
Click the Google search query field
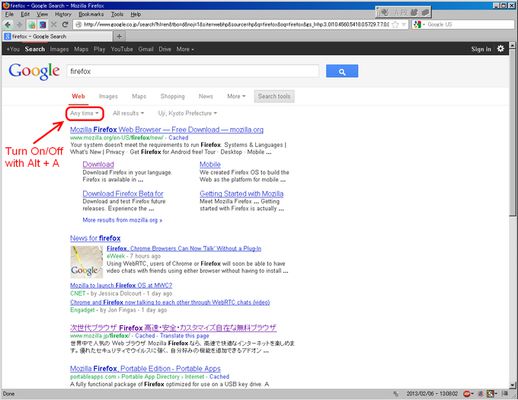(193, 71)
